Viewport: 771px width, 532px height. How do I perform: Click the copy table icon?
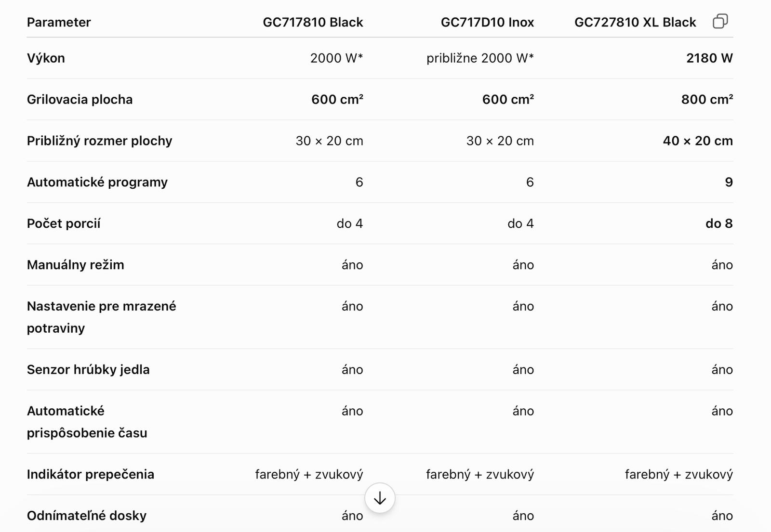720,22
